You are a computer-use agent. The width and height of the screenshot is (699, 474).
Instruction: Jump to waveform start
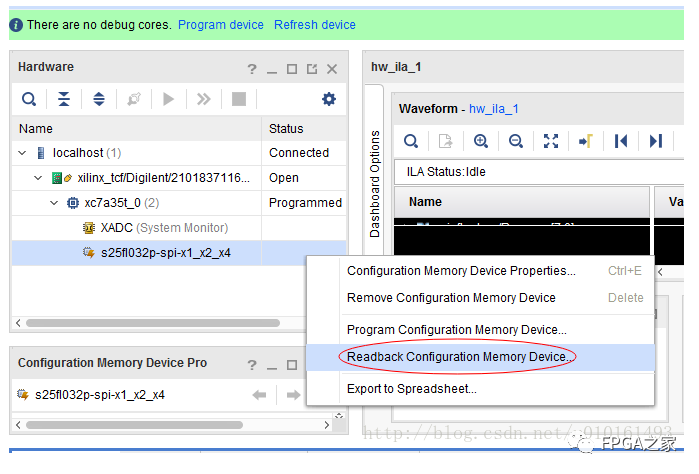tap(621, 142)
